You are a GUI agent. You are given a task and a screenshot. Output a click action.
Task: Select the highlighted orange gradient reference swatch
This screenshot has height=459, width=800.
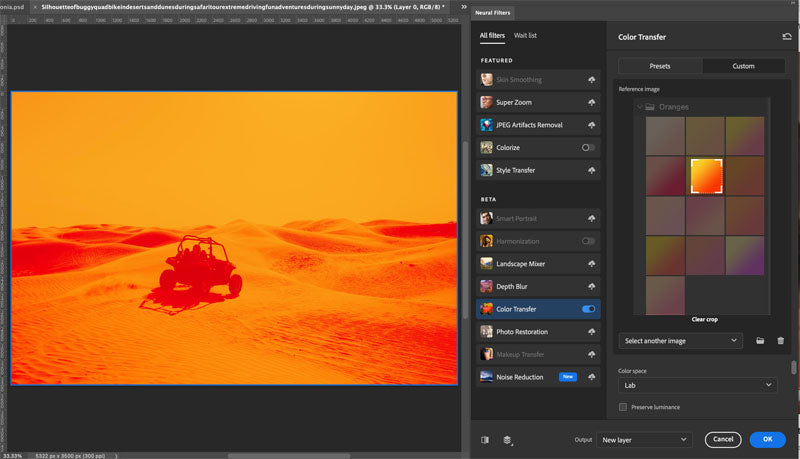[x=706, y=176]
